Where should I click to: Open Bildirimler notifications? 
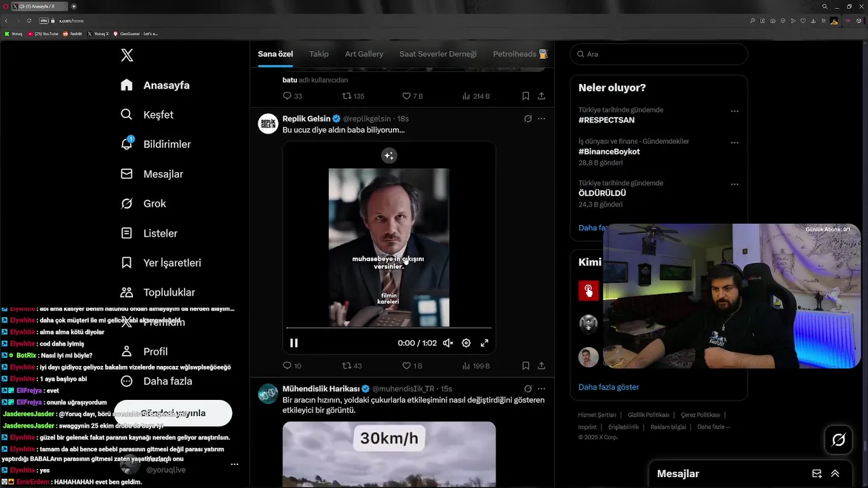coord(155,144)
